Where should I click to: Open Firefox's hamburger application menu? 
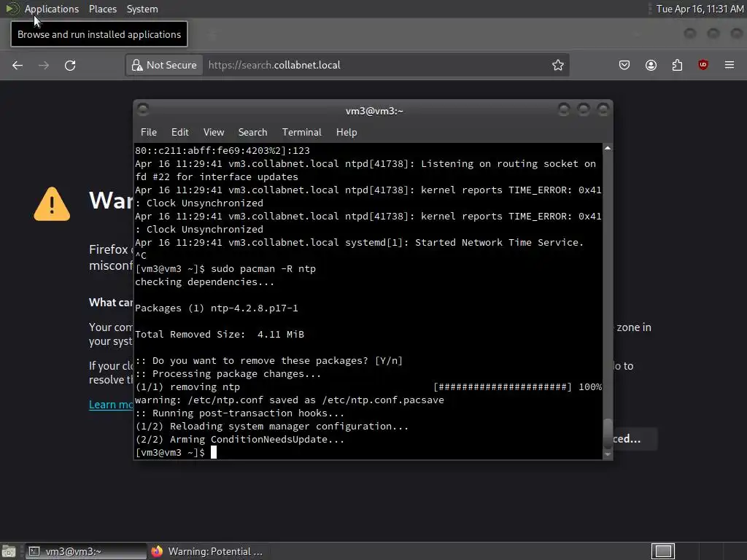point(729,65)
